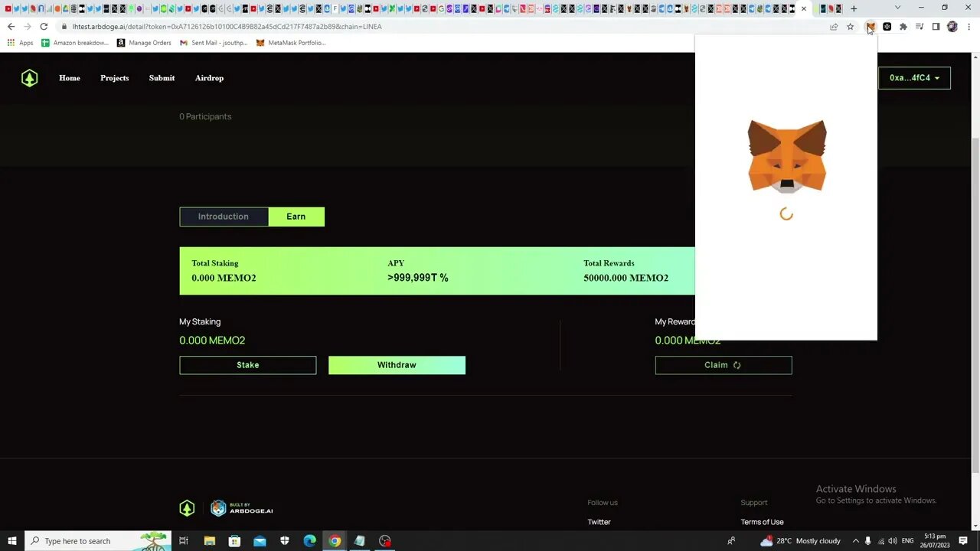
Task: Go back to previous page
Action: [x=11, y=27]
